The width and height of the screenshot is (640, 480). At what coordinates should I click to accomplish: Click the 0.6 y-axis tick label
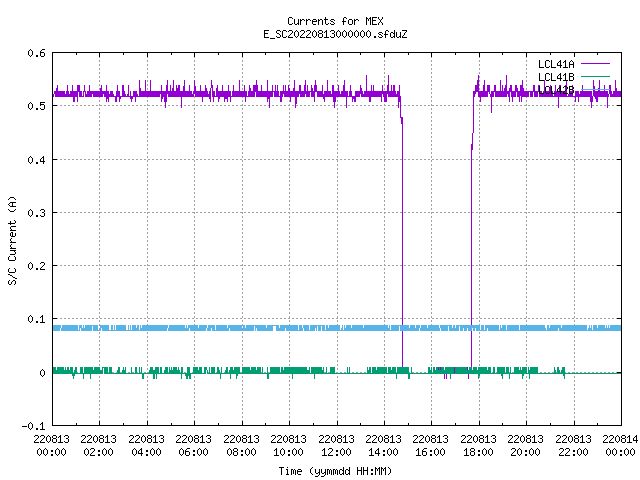pos(36,53)
